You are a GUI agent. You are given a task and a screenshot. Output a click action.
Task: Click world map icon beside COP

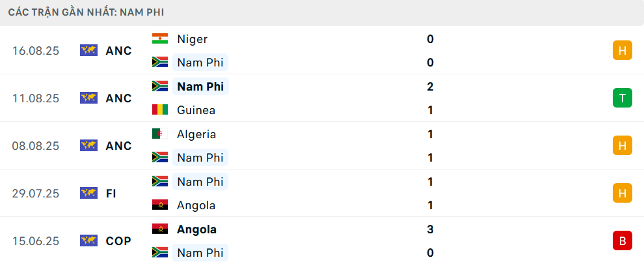pyautogui.click(x=88, y=241)
